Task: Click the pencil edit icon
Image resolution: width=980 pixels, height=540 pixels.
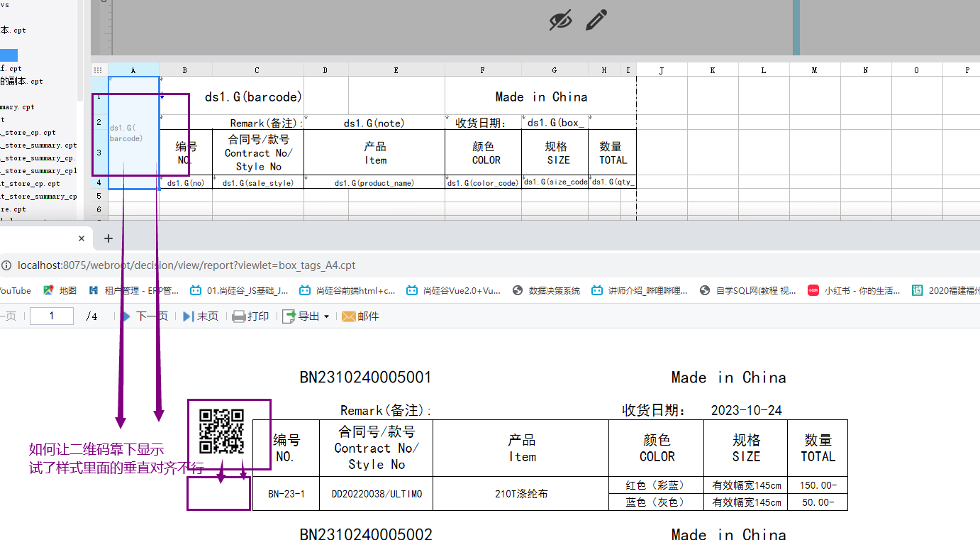Action: click(x=596, y=20)
